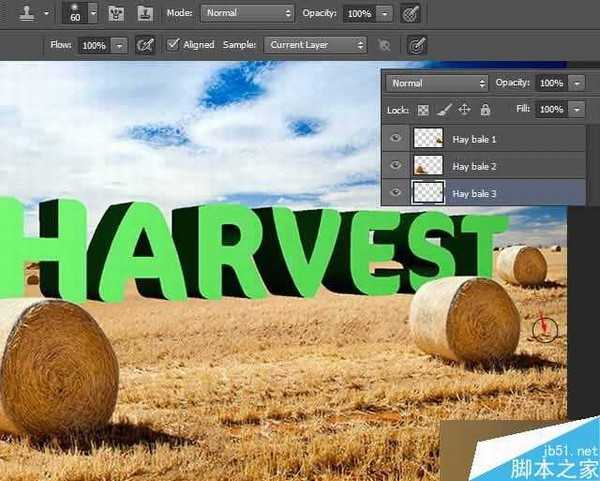Lock transparent pixels in Layers panel
Viewport: 600px width, 481px height.
tap(423, 109)
